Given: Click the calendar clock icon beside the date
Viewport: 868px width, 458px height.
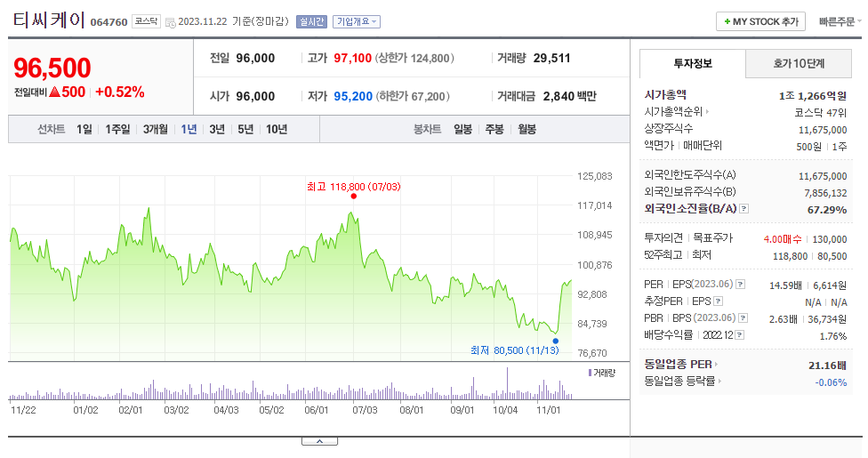Looking at the screenshot, I should (x=171, y=23).
